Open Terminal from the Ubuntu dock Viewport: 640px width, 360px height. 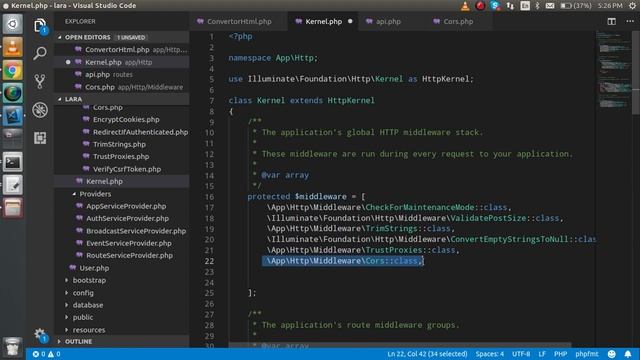pyautogui.click(x=13, y=162)
